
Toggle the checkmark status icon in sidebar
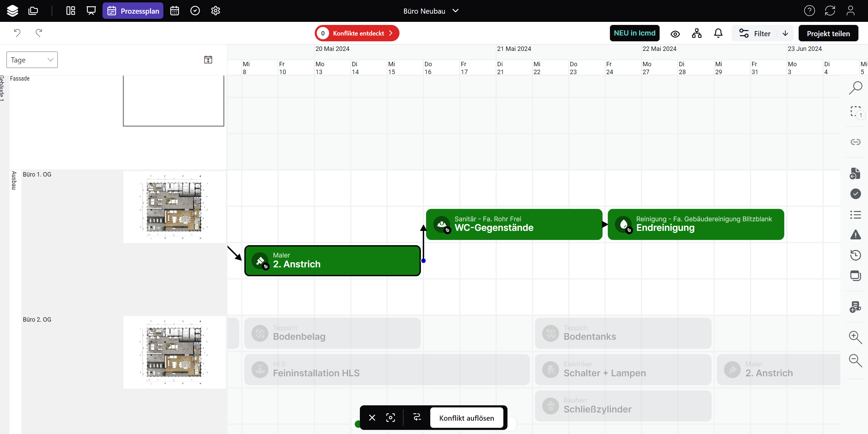click(855, 194)
